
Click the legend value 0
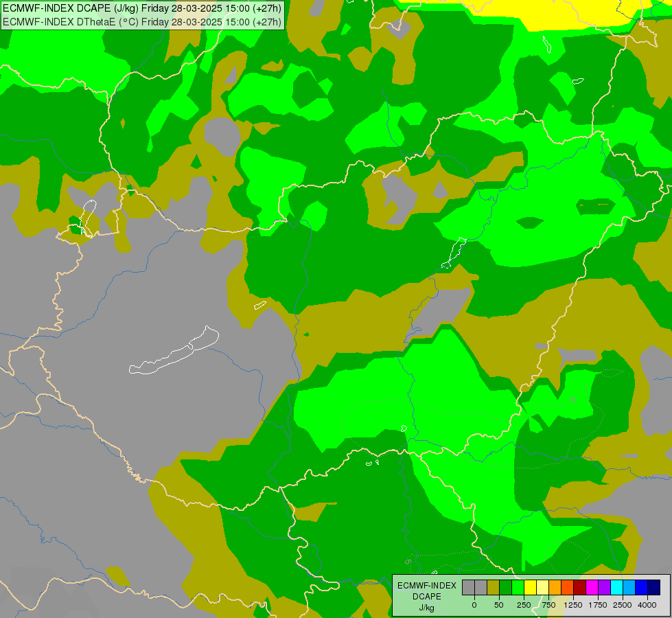point(474,605)
